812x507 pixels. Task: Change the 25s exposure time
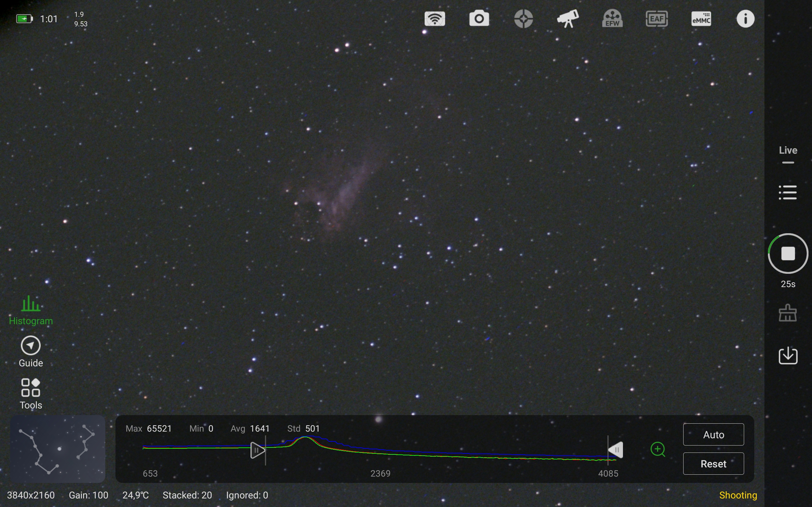(788, 284)
